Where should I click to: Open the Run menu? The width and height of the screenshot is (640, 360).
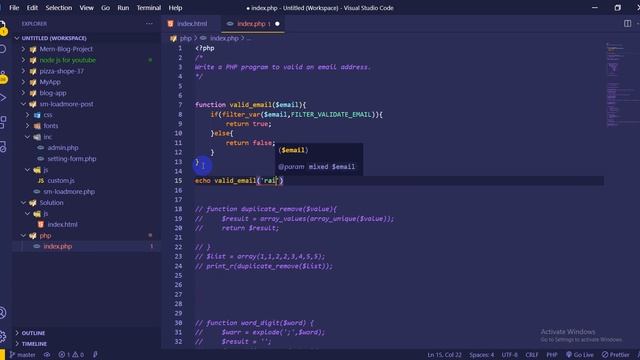point(123,8)
